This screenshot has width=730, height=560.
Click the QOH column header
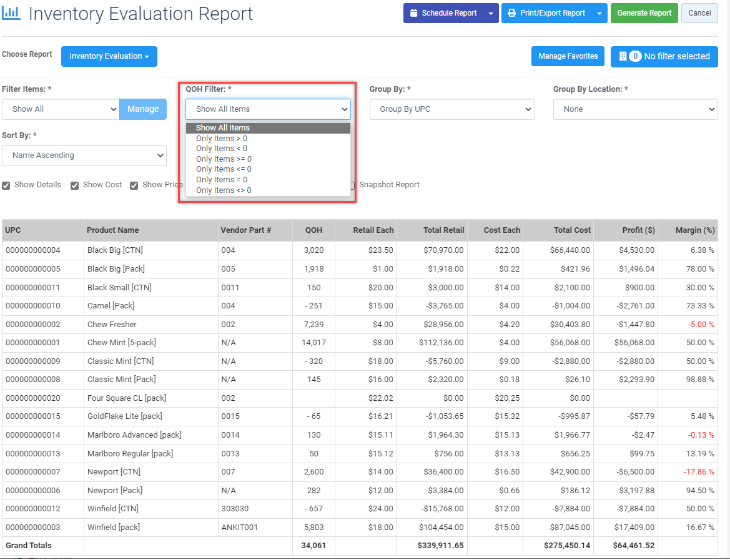pos(313,230)
